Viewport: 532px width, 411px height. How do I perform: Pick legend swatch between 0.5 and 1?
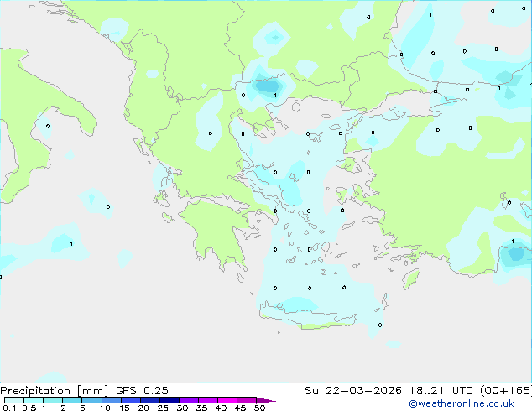[34, 400]
